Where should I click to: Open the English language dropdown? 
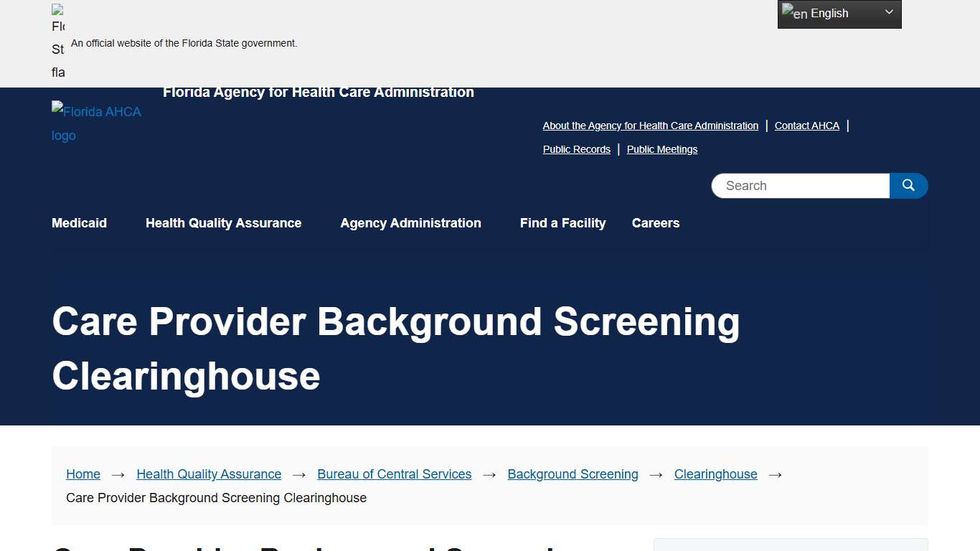832,13
